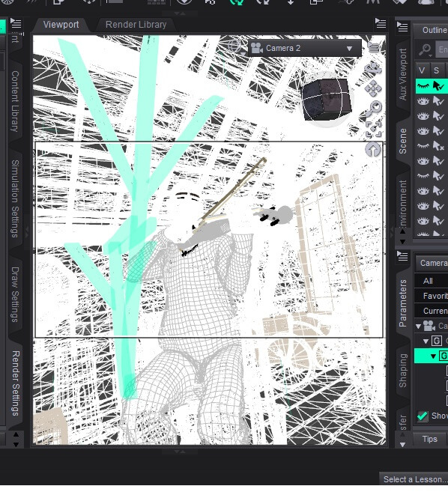Screen dimensions: 448x495
Task: Click the orbit camera control icon
Action: pos(373,68)
